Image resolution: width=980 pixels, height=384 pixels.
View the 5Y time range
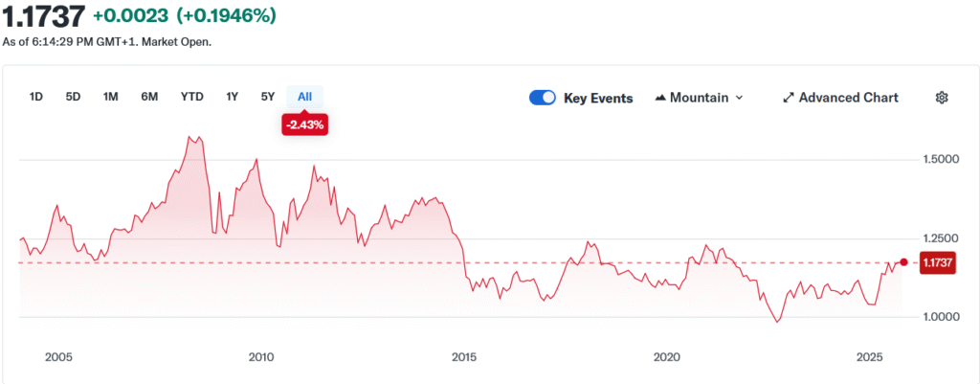(x=268, y=97)
